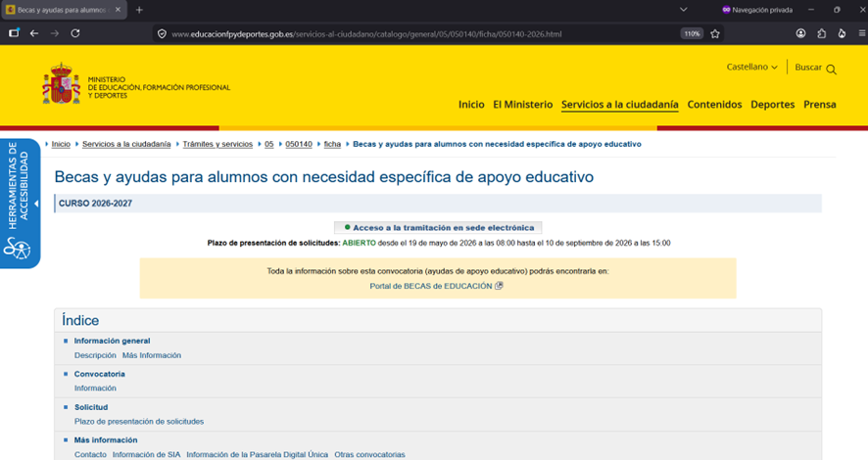Screen dimensions: 868x460
Task: Click the 05 breadcrumb link
Action: (x=269, y=144)
